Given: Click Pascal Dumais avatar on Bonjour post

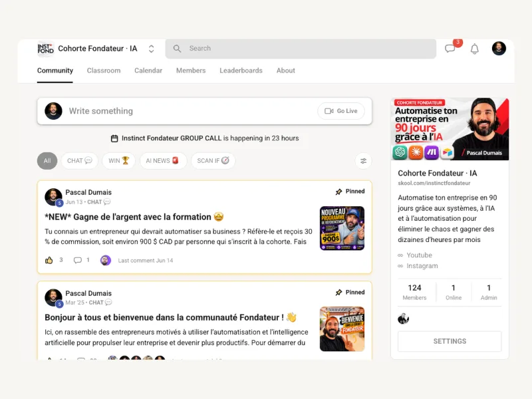Looking at the screenshot, I should pyautogui.click(x=53, y=297).
